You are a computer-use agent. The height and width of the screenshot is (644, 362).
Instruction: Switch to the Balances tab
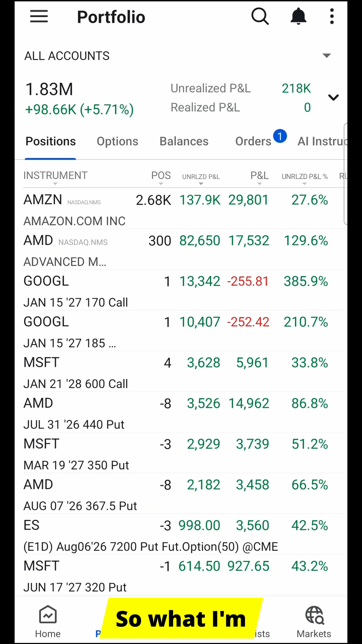tap(184, 142)
